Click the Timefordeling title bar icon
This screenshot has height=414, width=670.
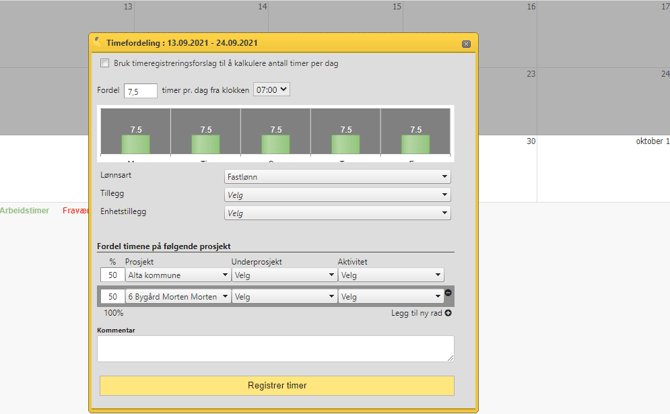97,42
